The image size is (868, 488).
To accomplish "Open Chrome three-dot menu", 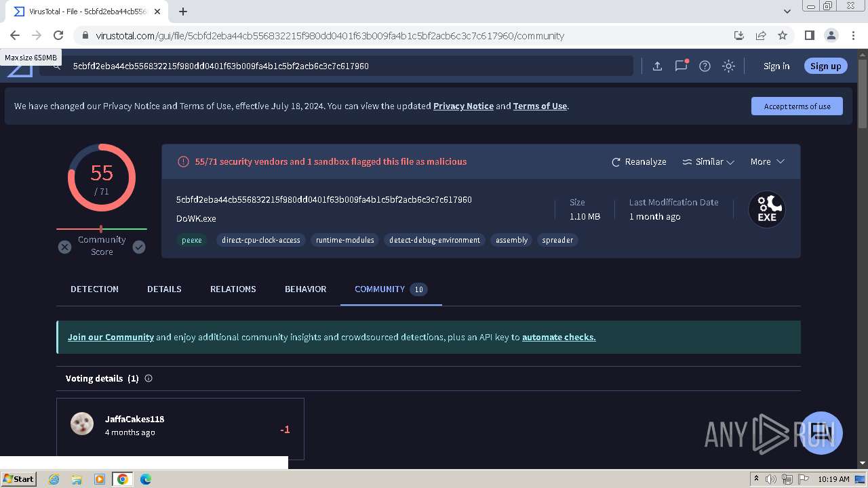I will (852, 35).
